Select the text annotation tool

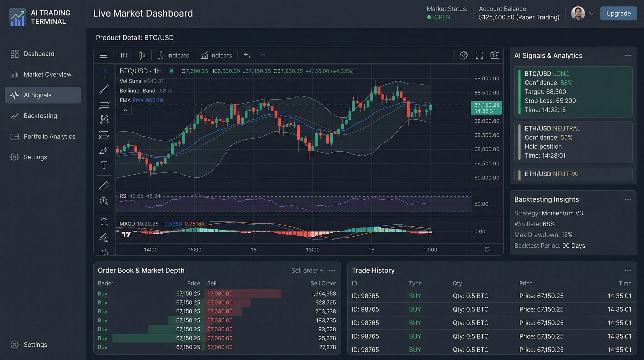point(104,165)
